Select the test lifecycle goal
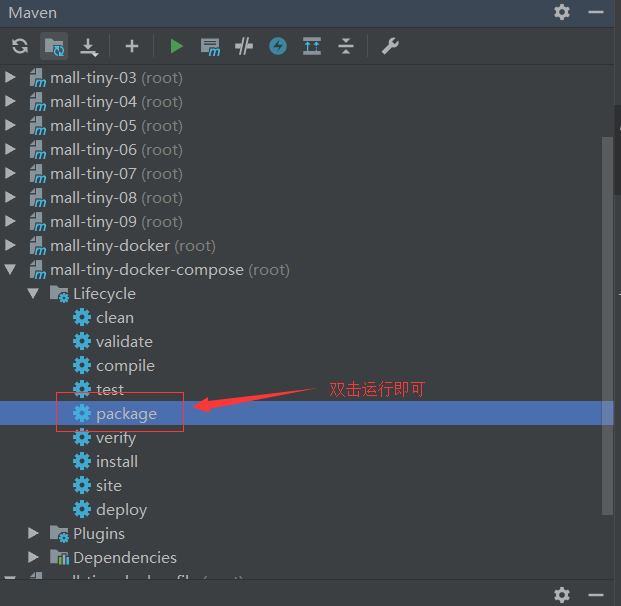The width and height of the screenshot is (621, 606). pos(110,390)
